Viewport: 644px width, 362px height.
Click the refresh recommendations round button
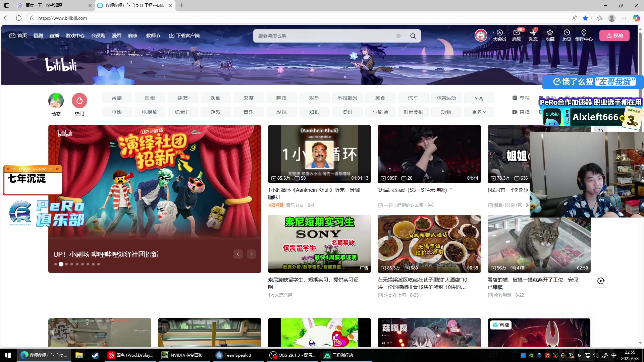(x=601, y=281)
